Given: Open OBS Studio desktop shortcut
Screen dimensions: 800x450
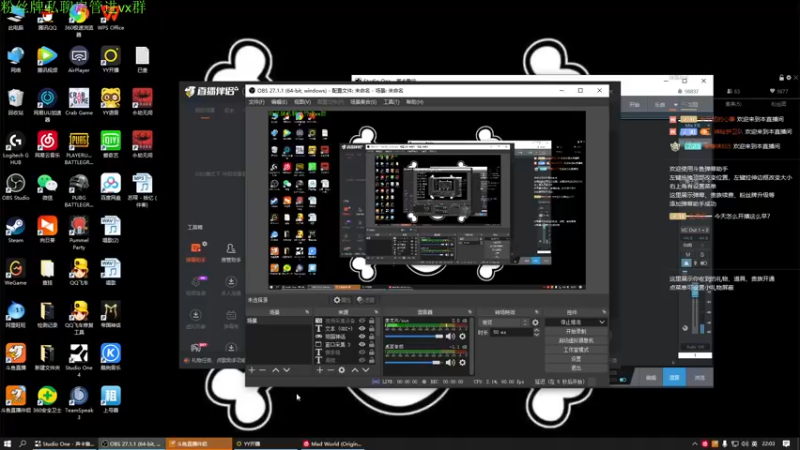Looking at the screenshot, I should click(x=15, y=187).
